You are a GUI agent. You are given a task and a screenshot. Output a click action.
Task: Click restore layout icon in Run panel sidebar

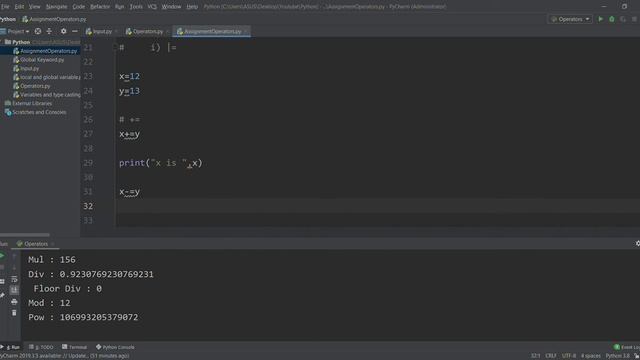tap(2, 282)
